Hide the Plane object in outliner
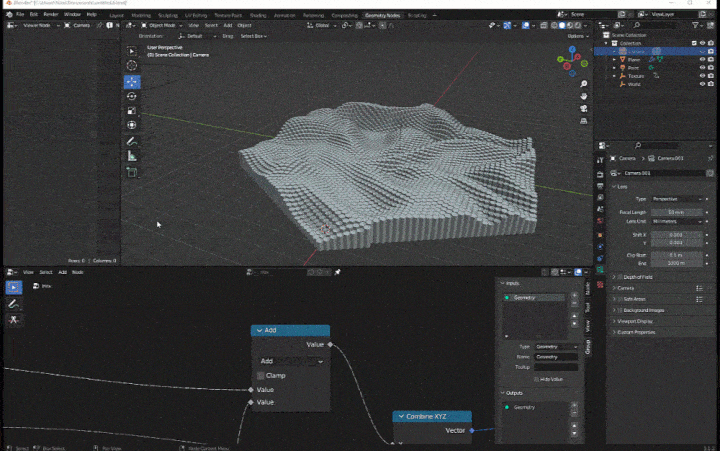The height and width of the screenshot is (451, 720). point(702,60)
